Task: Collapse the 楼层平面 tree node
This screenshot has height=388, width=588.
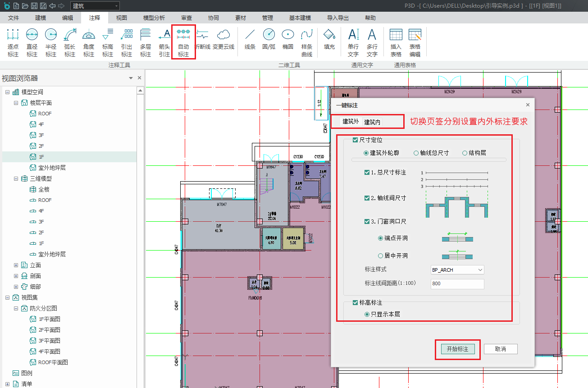Action: [x=16, y=103]
